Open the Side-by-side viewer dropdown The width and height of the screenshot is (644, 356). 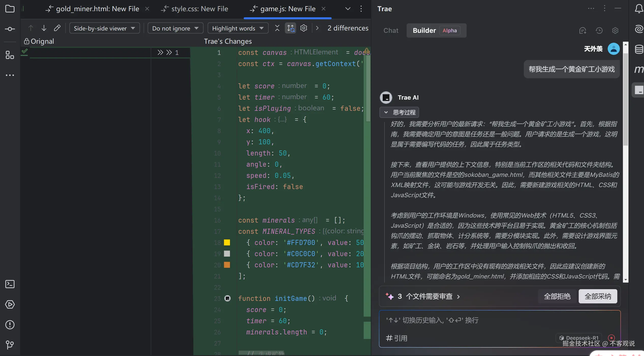104,28
